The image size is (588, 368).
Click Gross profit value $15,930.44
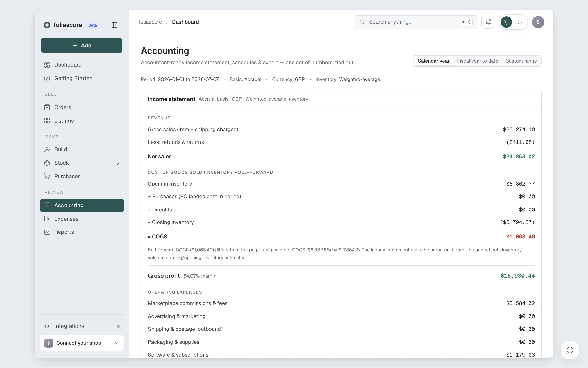(x=518, y=276)
